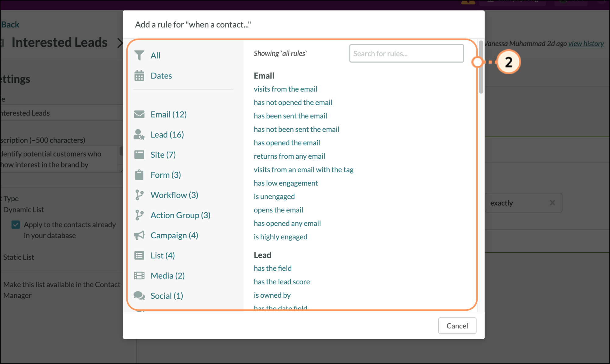This screenshot has width=610, height=364.
Task: Toggle Apply to contacts already in database checkbox
Action: coord(16,225)
